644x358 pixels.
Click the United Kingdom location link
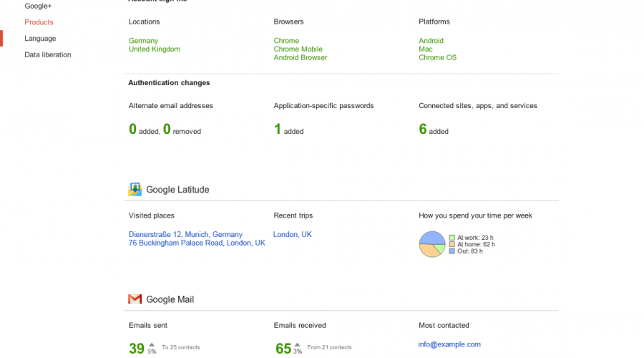coord(155,49)
